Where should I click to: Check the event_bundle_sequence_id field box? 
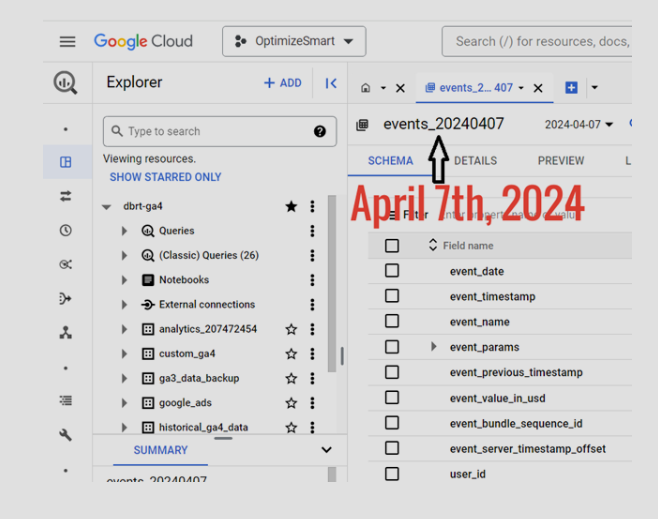pyautogui.click(x=392, y=423)
